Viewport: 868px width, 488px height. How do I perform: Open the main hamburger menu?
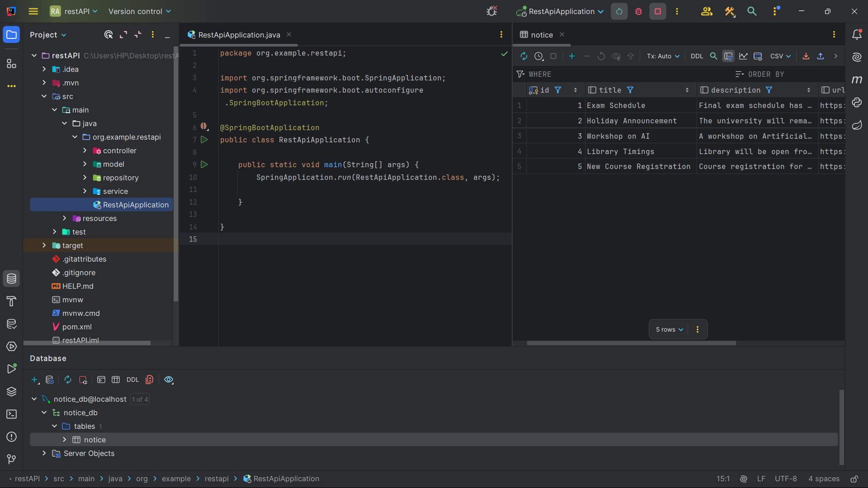[x=33, y=11]
